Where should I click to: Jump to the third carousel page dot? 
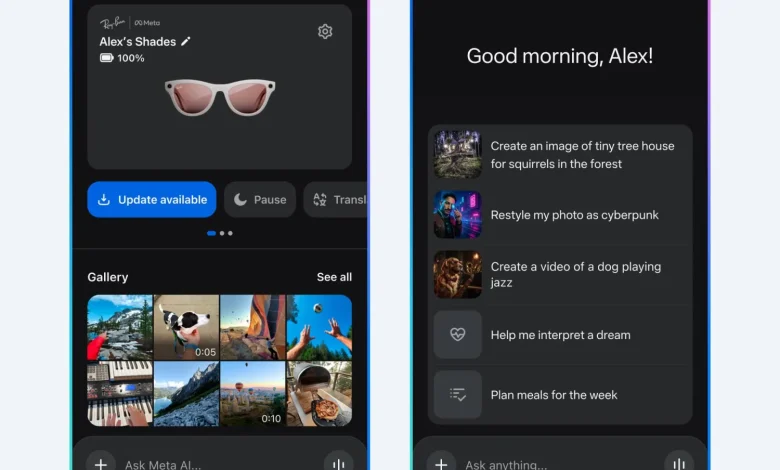pos(230,233)
